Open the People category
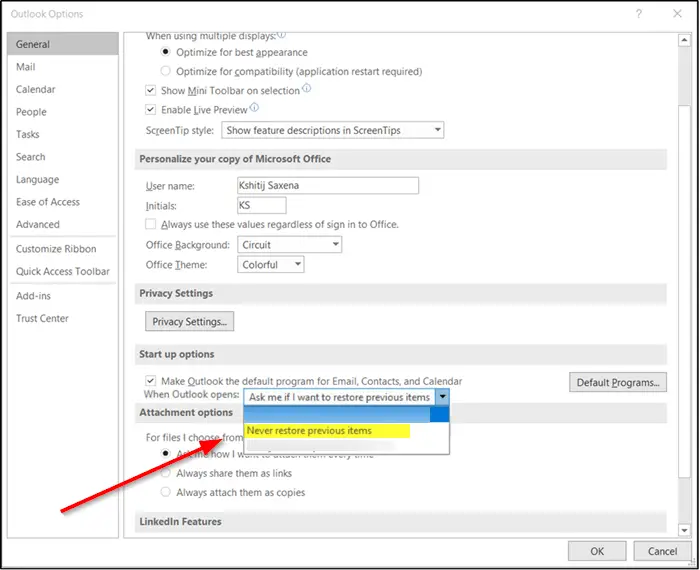 pos(63,112)
